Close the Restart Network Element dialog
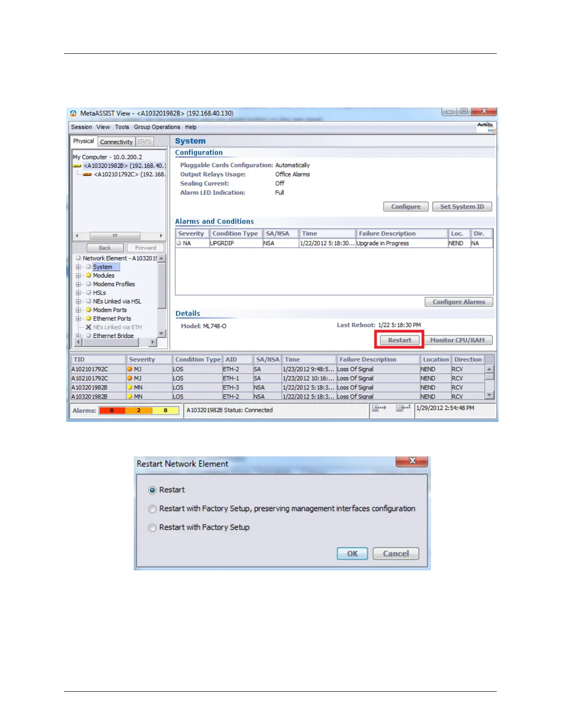 (412, 461)
